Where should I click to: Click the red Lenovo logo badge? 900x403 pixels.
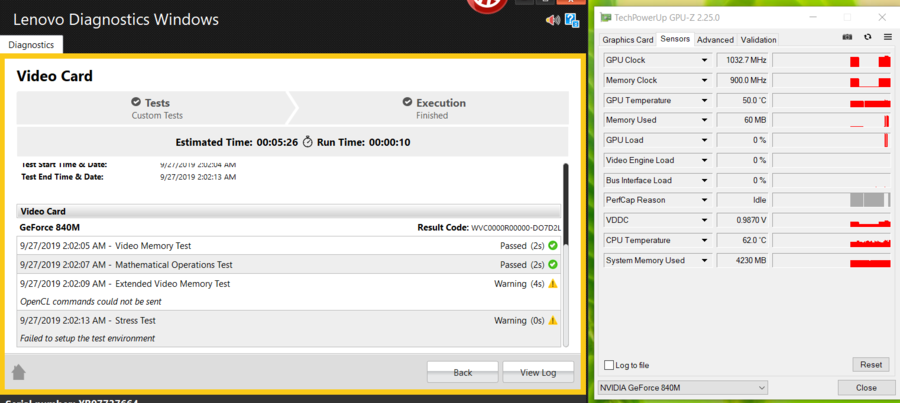pos(487,6)
